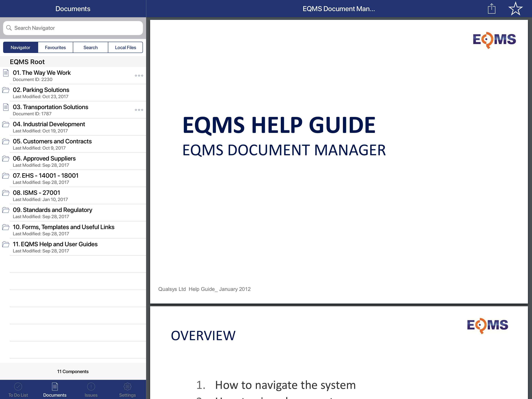Click the EQMS HELP GUIDE title
Image resolution: width=532 pixels, height=399 pixels.
tap(279, 125)
